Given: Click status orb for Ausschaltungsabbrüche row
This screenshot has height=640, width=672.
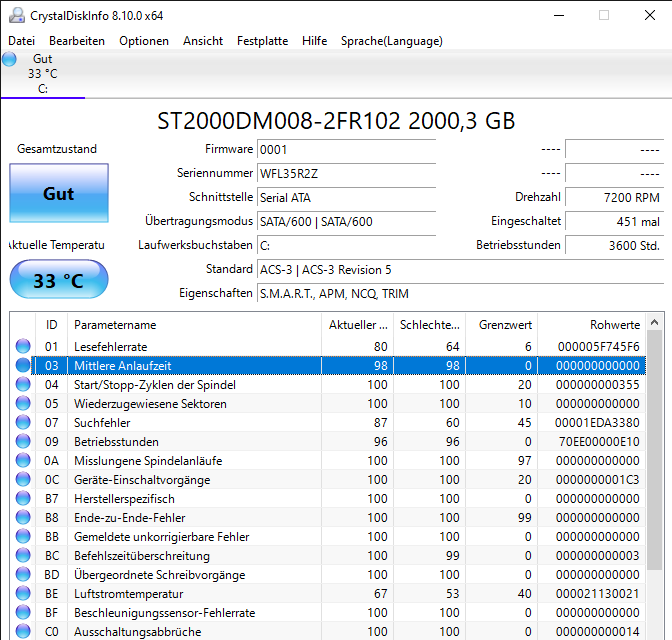Looking at the screenshot, I should coord(23,631).
